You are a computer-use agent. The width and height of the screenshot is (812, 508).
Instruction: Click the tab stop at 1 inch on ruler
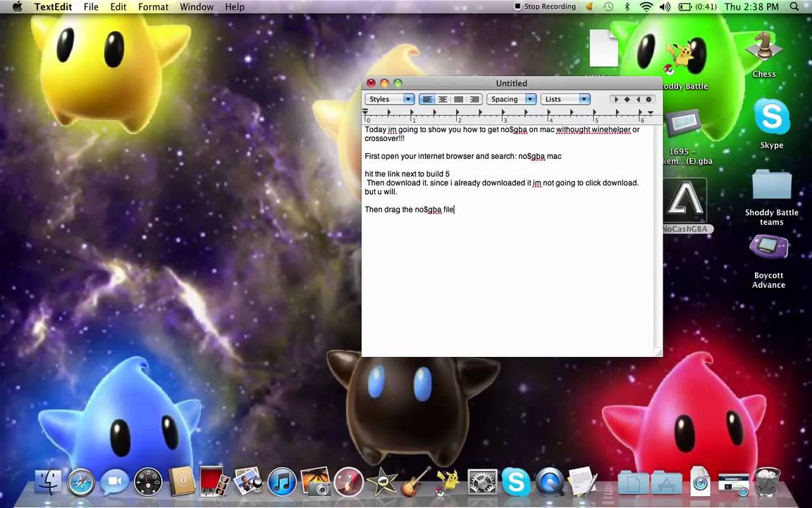[x=412, y=112]
